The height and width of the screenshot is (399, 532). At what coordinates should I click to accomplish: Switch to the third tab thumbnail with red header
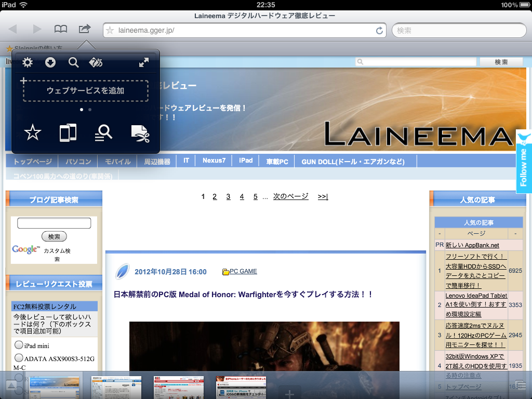[179, 388]
